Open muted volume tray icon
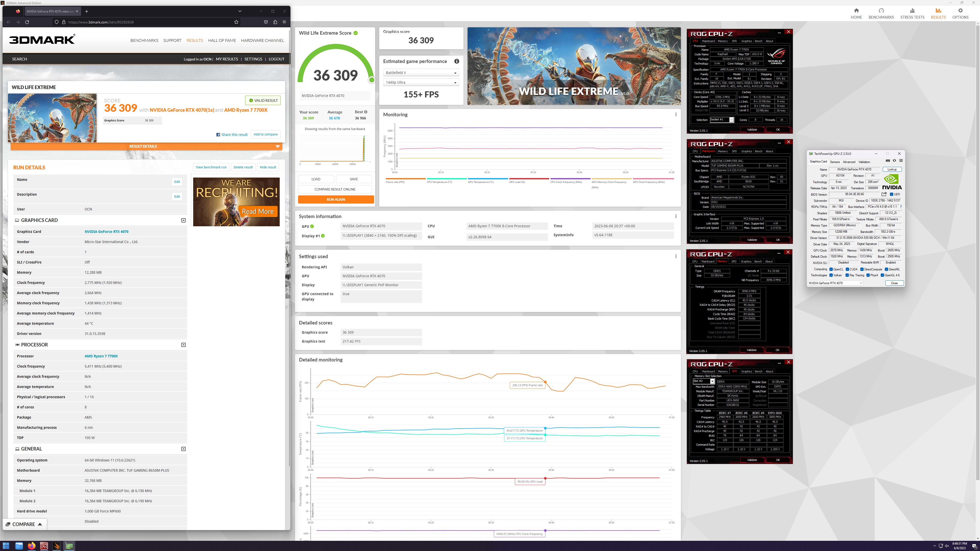This screenshot has width=980, height=551. point(947,546)
